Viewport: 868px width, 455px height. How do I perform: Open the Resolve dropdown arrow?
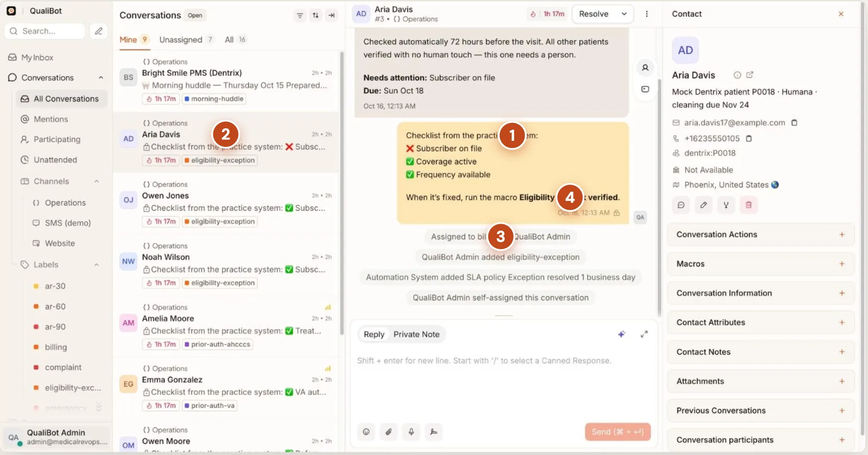click(x=624, y=14)
